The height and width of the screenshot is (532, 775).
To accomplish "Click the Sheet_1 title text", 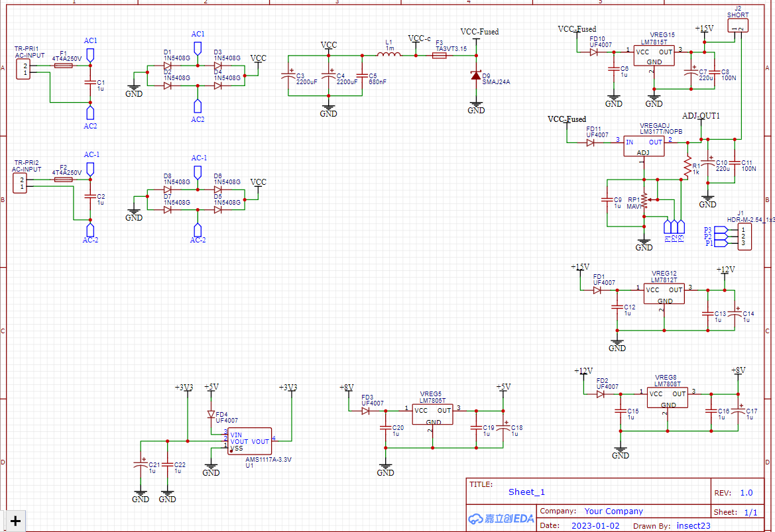I will 526,492.
